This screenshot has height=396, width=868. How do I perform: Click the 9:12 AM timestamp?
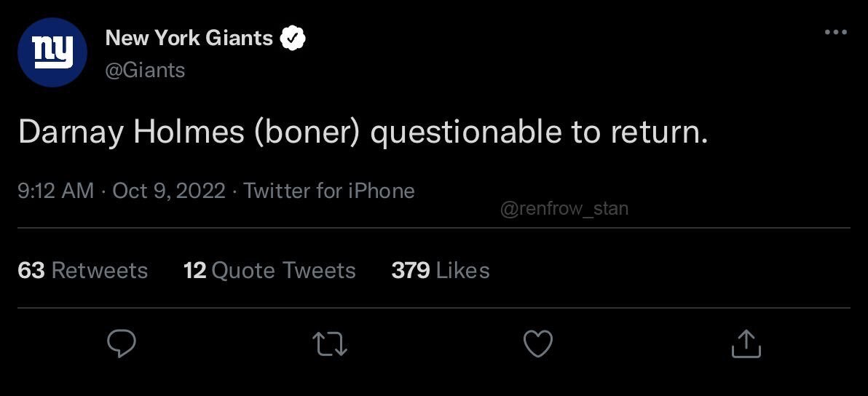(56, 191)
